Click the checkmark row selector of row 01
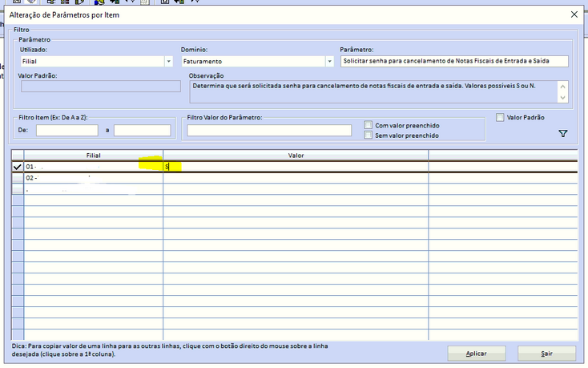This screenshot has width=588, height=368. (18, 167)
